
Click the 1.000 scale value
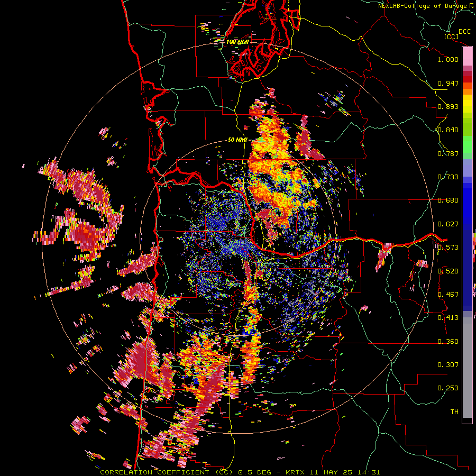448,59
